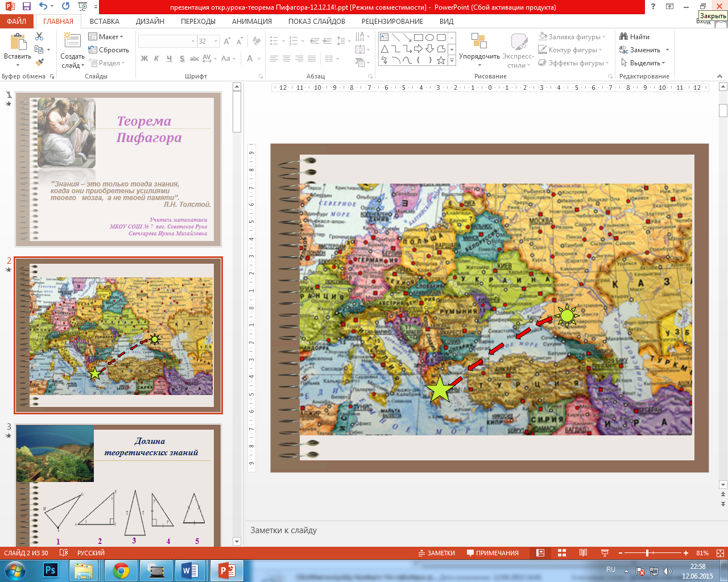Open Reading view icon in status bar

pyautogui.click(x=583, y=553)
